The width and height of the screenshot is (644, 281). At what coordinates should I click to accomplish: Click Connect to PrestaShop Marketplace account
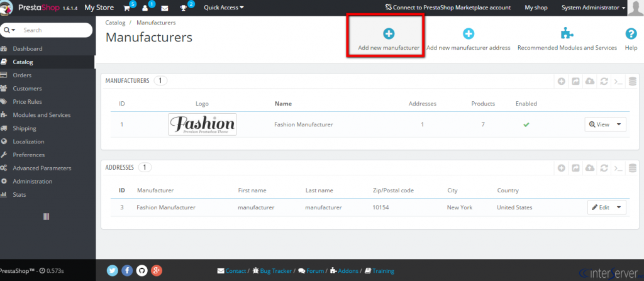448,8
